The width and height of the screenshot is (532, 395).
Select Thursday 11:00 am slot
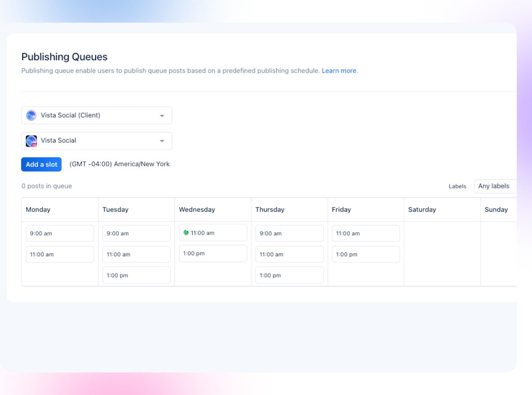289,254
